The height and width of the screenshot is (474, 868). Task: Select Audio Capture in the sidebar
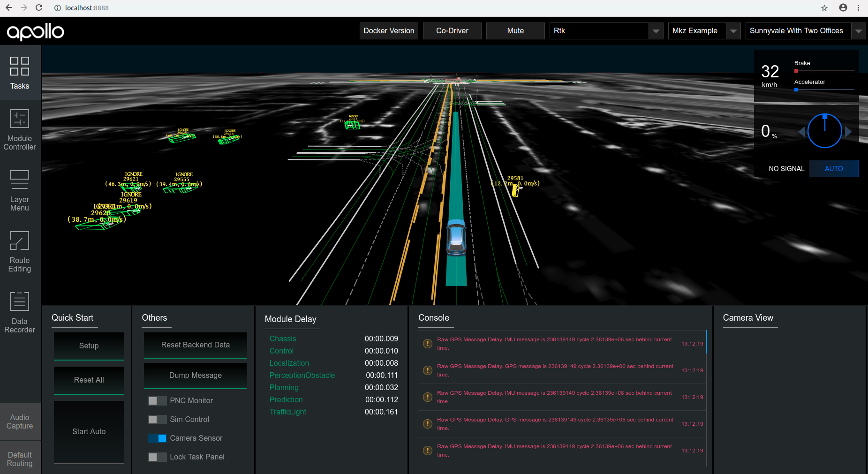coord(20,421)
